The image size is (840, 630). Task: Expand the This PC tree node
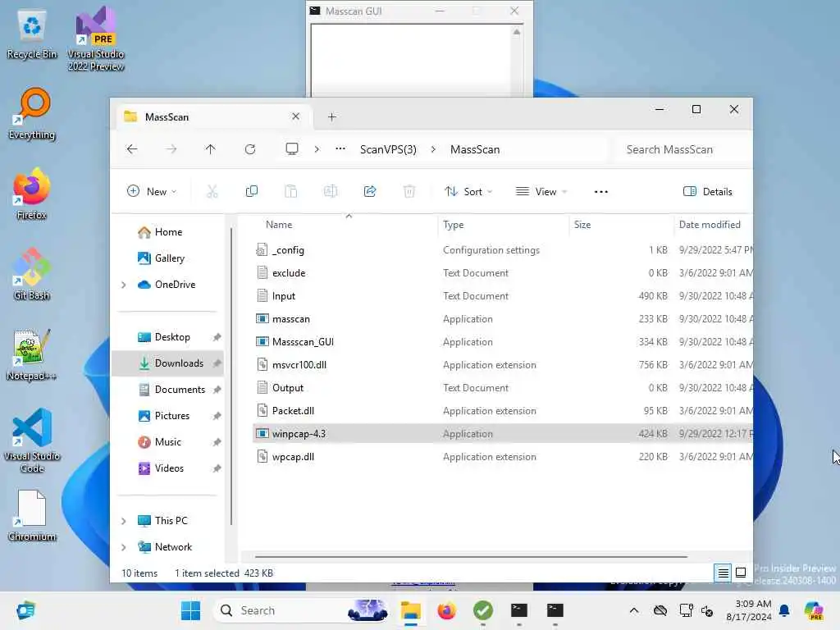point(124,521)
